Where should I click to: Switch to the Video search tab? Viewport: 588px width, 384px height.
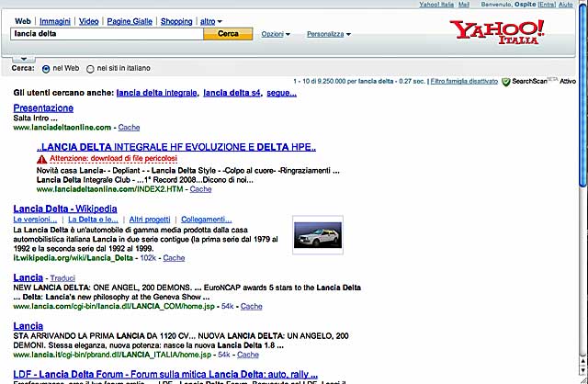coord(88,22)
